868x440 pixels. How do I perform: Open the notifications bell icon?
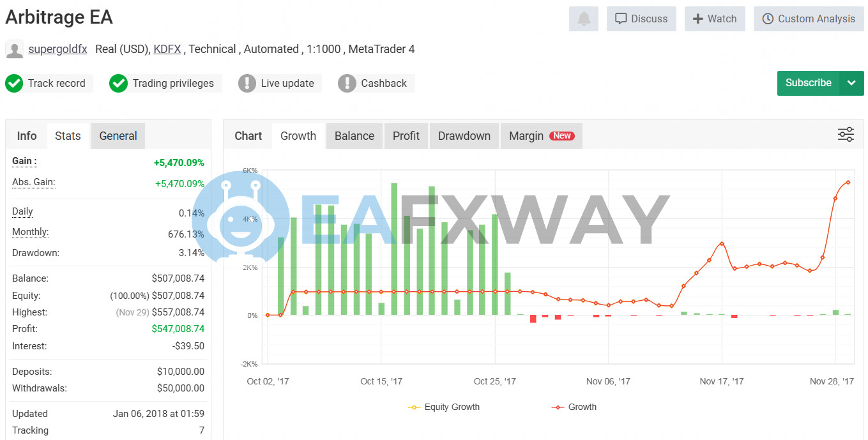tap(583, 19)
